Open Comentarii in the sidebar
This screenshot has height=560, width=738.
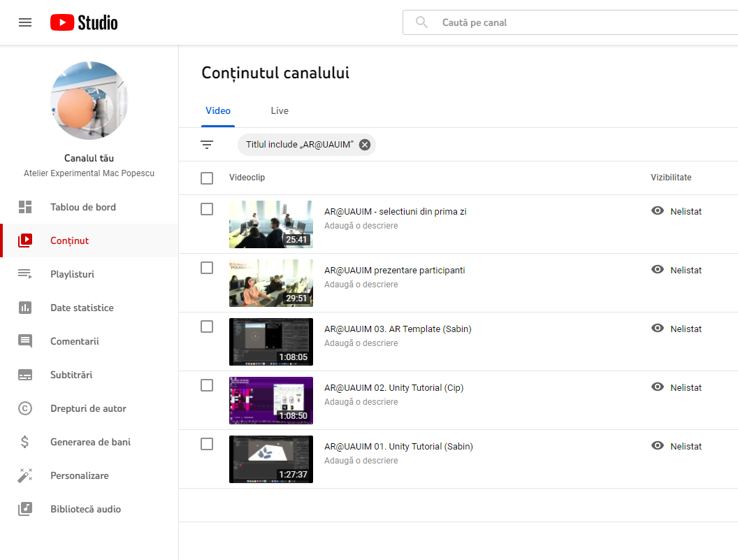coord(89,341)
